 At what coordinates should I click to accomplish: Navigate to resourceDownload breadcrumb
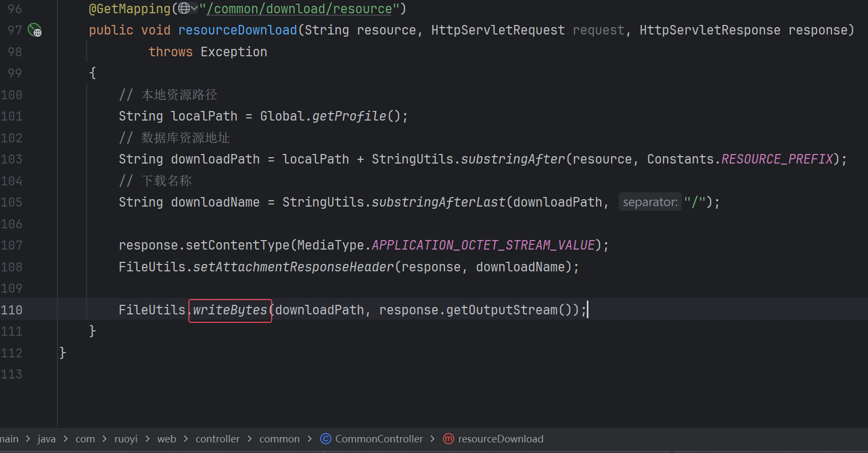[x=501, y=439]
